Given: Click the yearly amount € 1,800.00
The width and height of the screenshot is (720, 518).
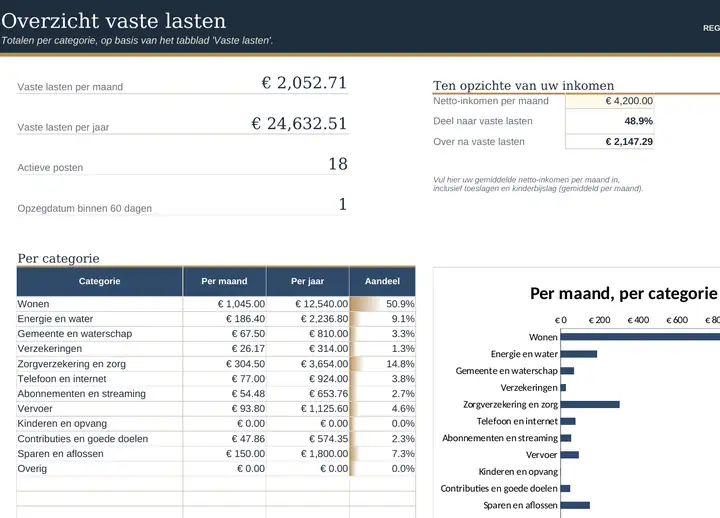Looking at the screenshot, I should click(307, 454).
